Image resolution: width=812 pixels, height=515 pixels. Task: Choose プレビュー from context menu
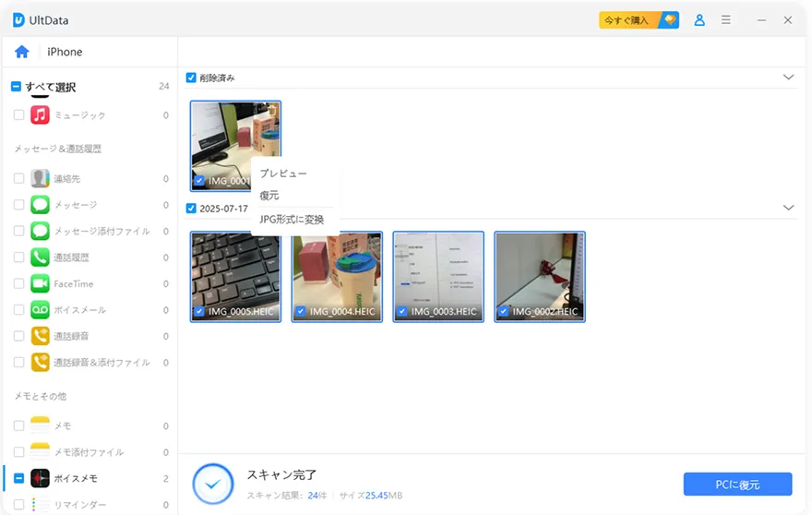(283, 174)
